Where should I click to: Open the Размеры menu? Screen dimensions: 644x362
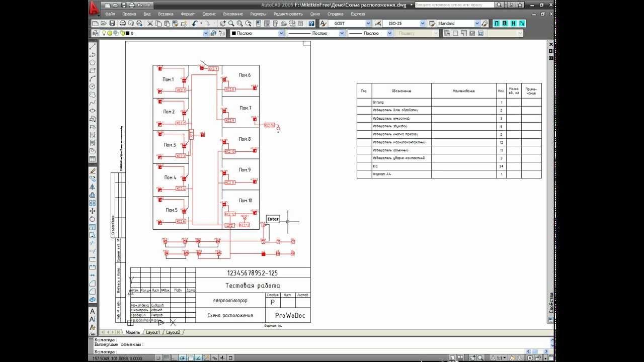(258, 14)
